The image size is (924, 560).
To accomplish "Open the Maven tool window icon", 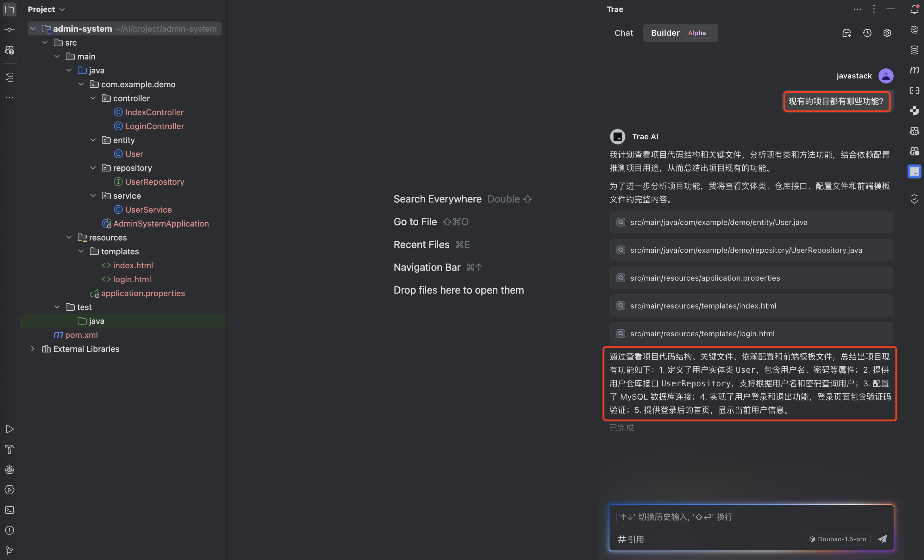I will click(914, 70).
